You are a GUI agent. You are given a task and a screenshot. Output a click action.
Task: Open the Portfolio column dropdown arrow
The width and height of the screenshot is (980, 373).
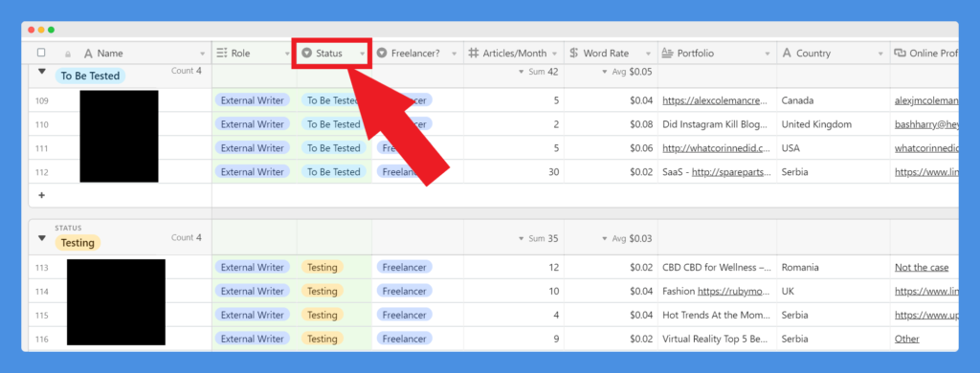coord(768,54)
